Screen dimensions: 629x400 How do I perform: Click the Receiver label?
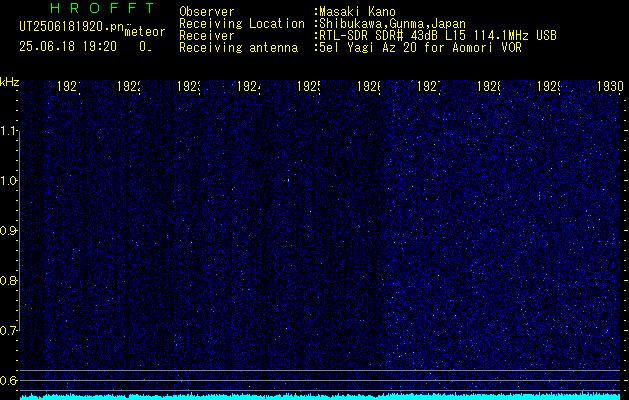click(207, 36)
